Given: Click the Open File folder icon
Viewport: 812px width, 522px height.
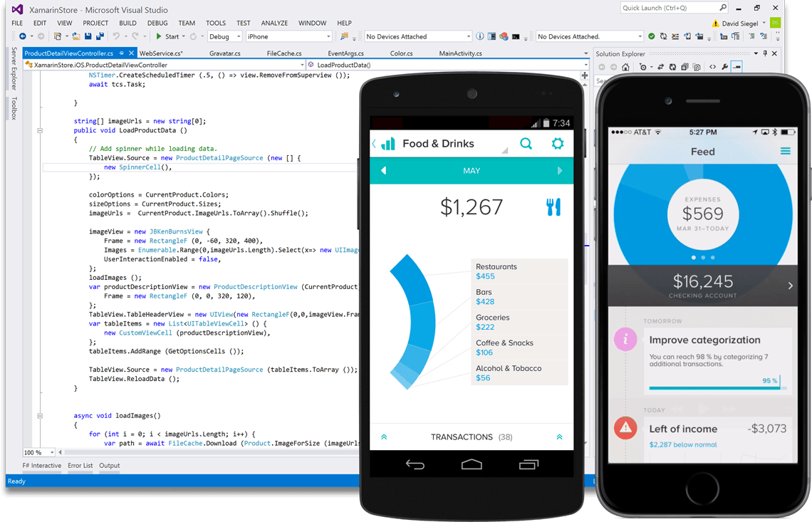Looking at the screenshot, I should tap(76, 36).
